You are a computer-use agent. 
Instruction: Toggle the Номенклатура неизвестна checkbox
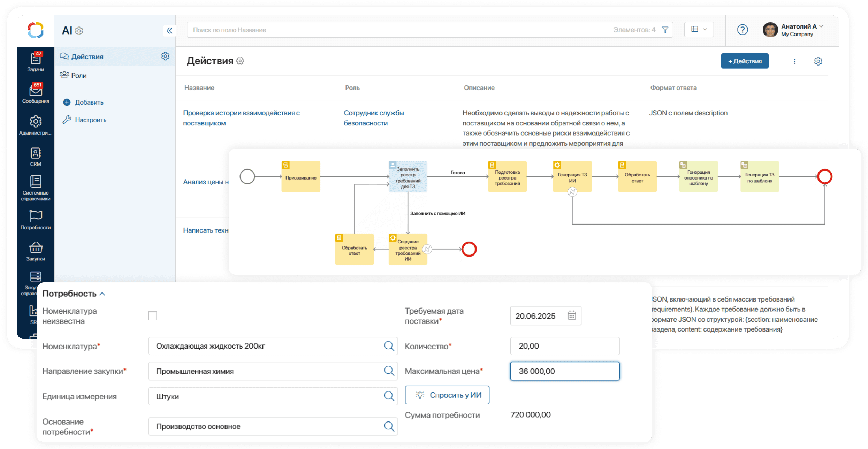pos(152,316)
